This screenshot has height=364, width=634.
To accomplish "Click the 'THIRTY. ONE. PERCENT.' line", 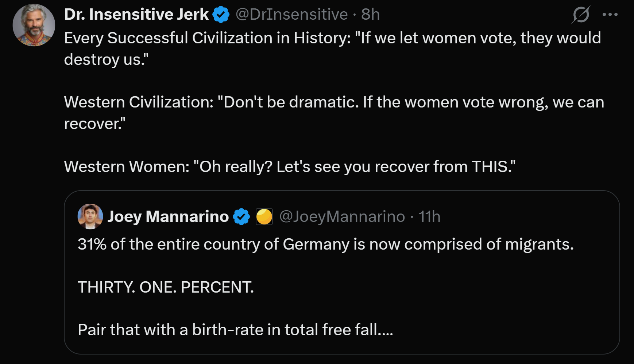I will click(x=166, y=287).
